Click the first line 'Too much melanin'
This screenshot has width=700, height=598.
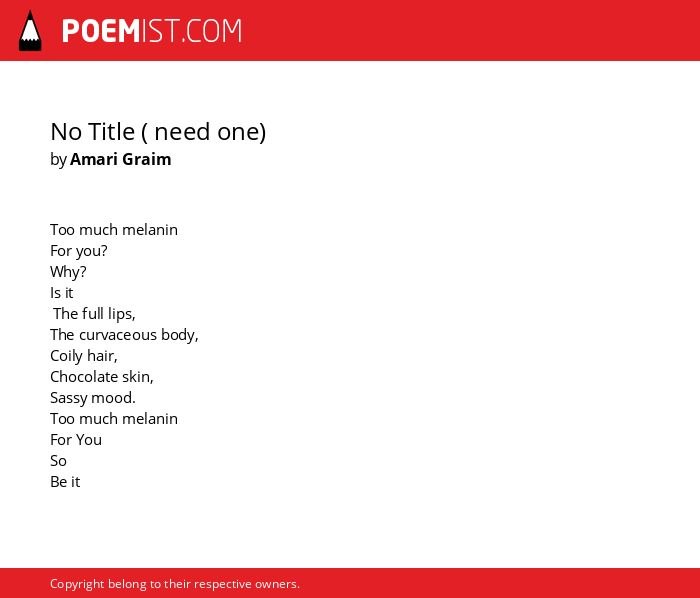[x=114, y=230]
